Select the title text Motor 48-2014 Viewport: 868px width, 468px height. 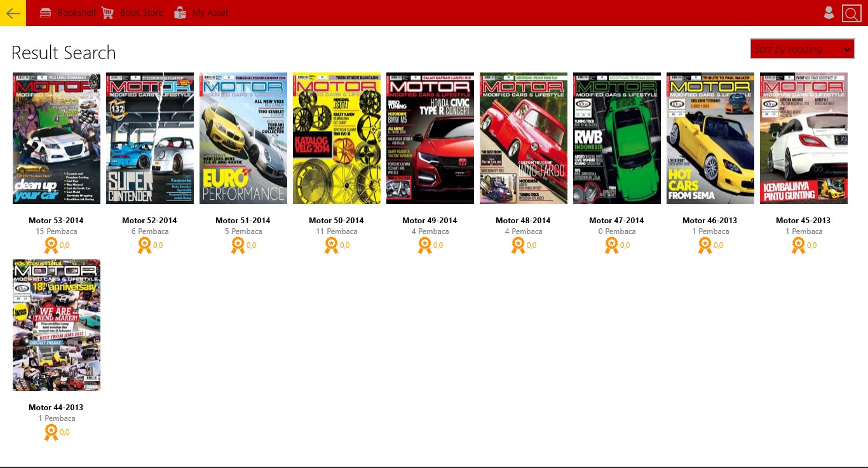click(x=523, y=221)
